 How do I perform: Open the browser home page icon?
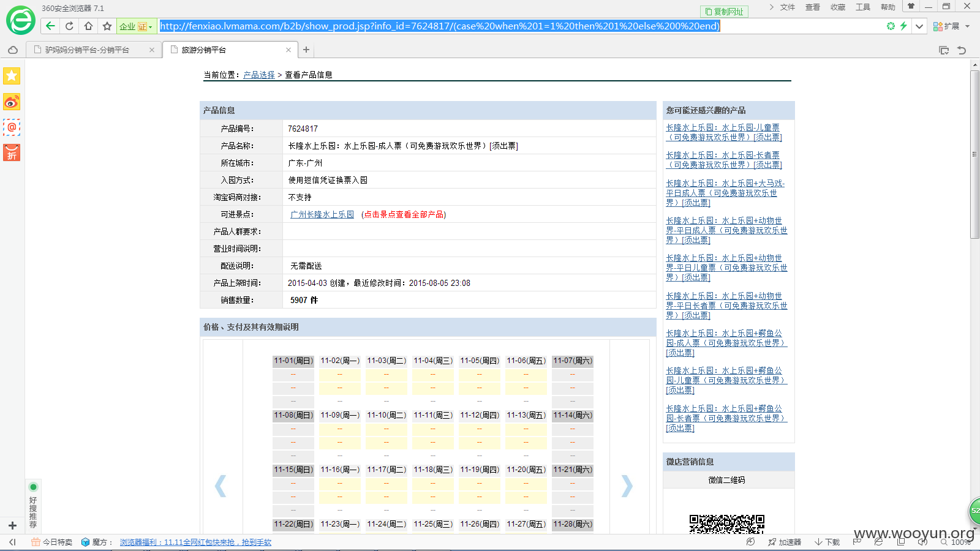(x=88, y=26)
